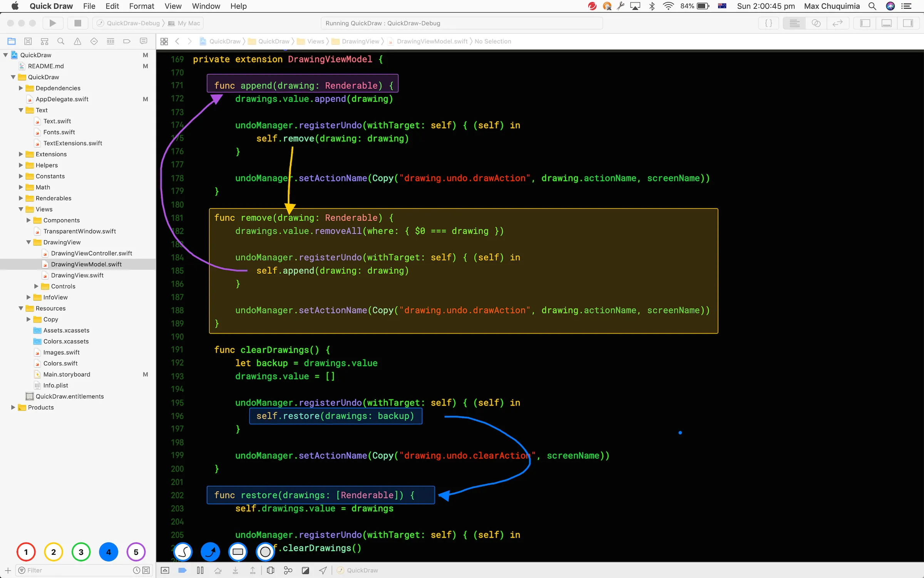Select the rectangle drawing tool
Screen dimensions: 924x578
click(x=238, y=552)
